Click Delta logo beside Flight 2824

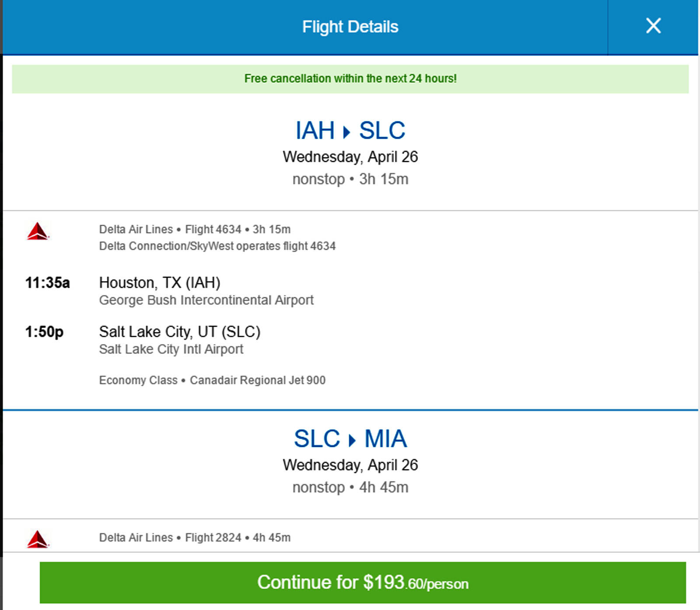[x=38, y=539]
